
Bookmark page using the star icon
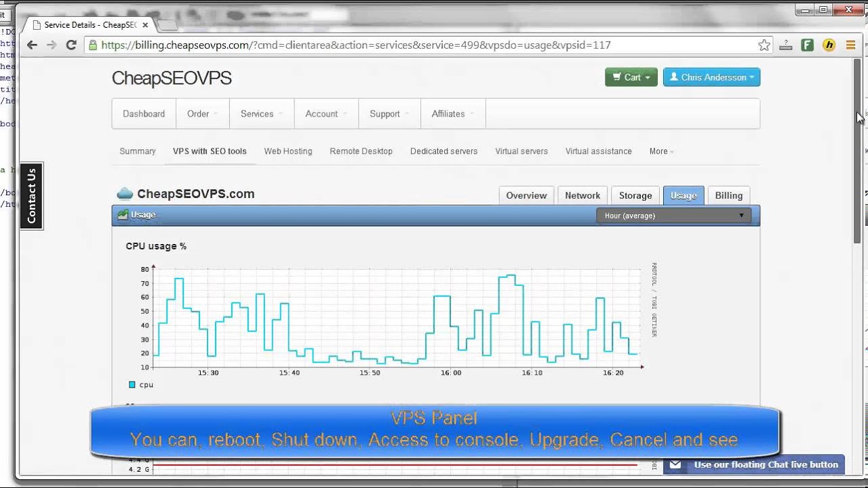point(764,45)
